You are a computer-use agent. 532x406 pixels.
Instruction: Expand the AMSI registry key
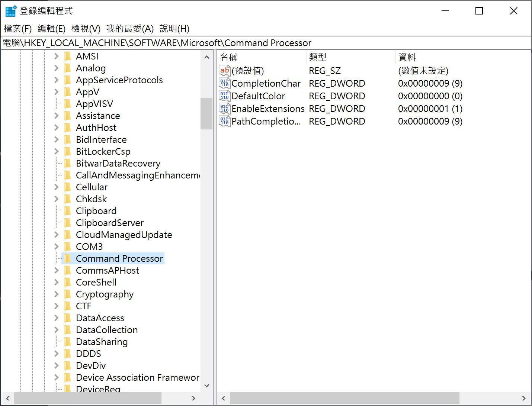pyautogui.click(x=56, y=56)
